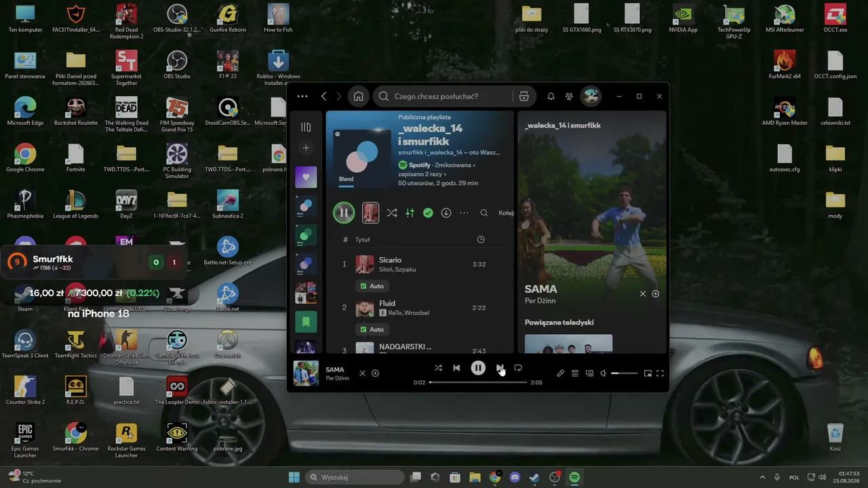Open the Spotify mini player

(x=648, y=373)
